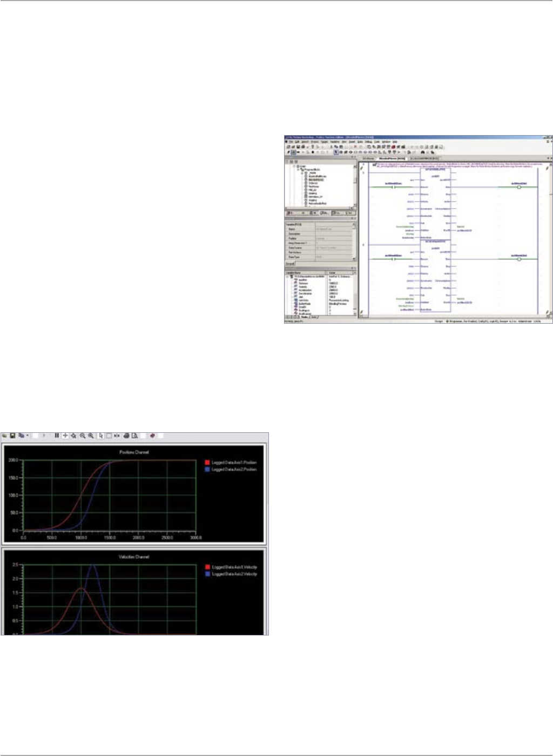553x756 pixels.
Task: Open the Debug menu in the IDE window
Action: 368,142
